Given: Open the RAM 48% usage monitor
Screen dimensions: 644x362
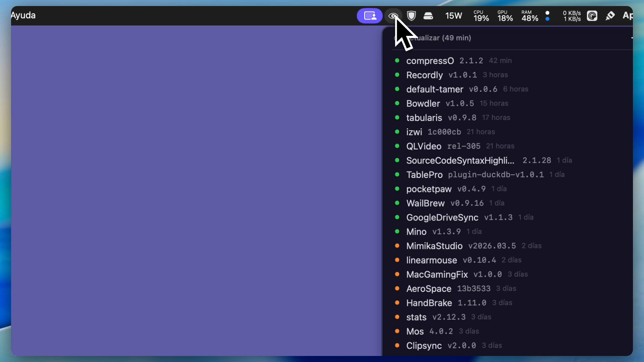Looking at the screenshot, I should 530,16.
